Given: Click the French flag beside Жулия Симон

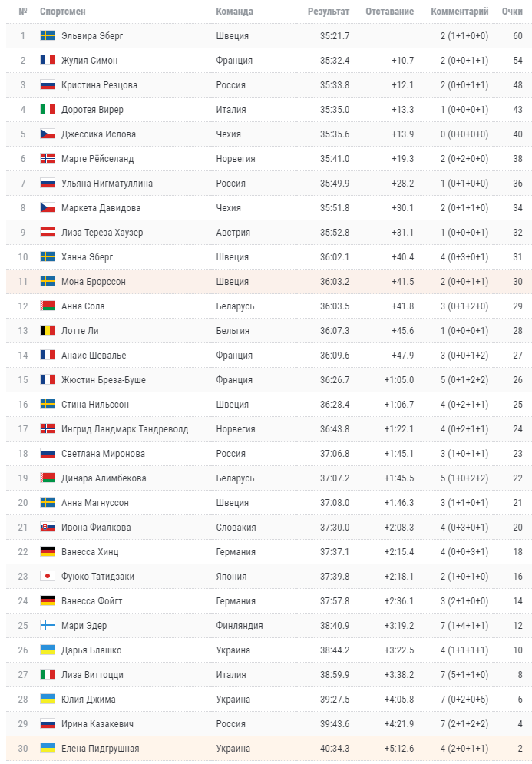Looking at the screenshot, I should [x=48, y=61].
